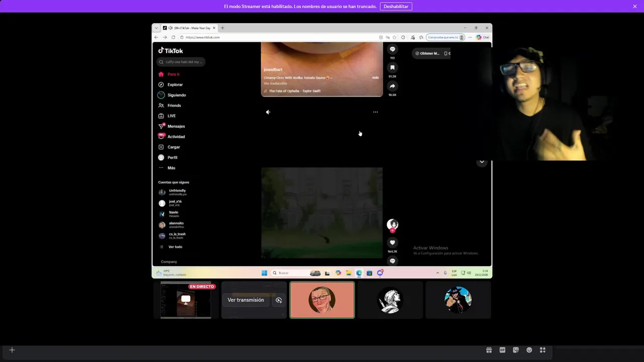Click Cargar to upload a video
This screenshot has width=644, height=362.
(169, 147)
